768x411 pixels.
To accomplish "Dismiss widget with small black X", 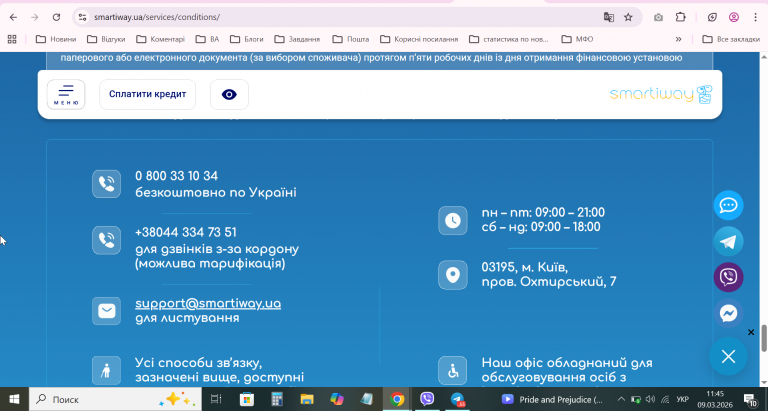I will (x=751, y=333).
